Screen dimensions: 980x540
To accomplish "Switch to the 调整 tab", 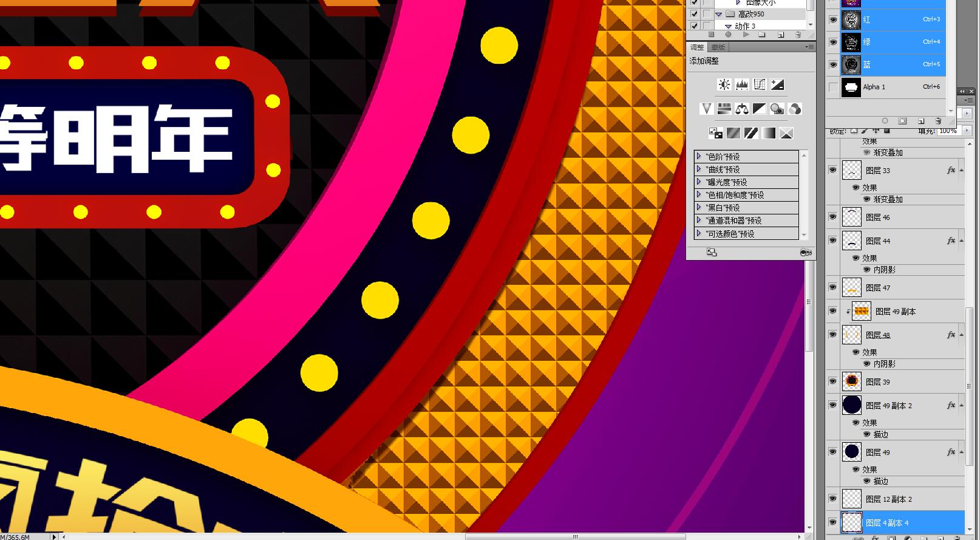I will click(697, 47).
